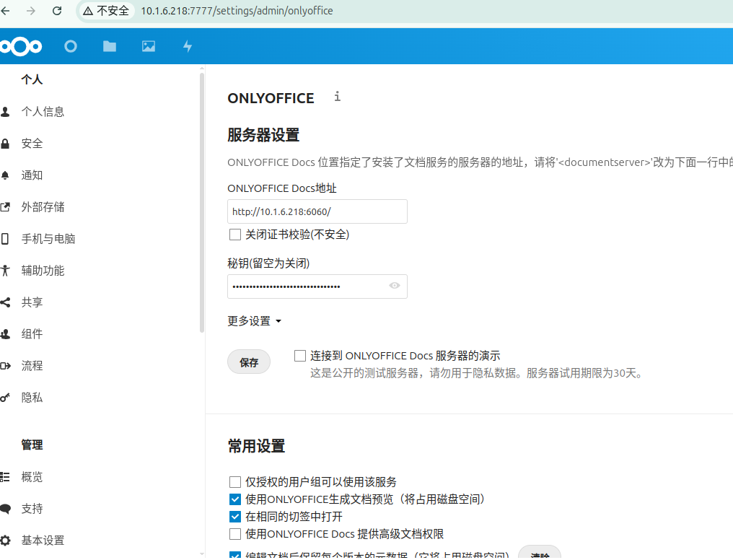The image size is (733, 560).
Task: Click the 保存 button
Action: click(249, 362)
